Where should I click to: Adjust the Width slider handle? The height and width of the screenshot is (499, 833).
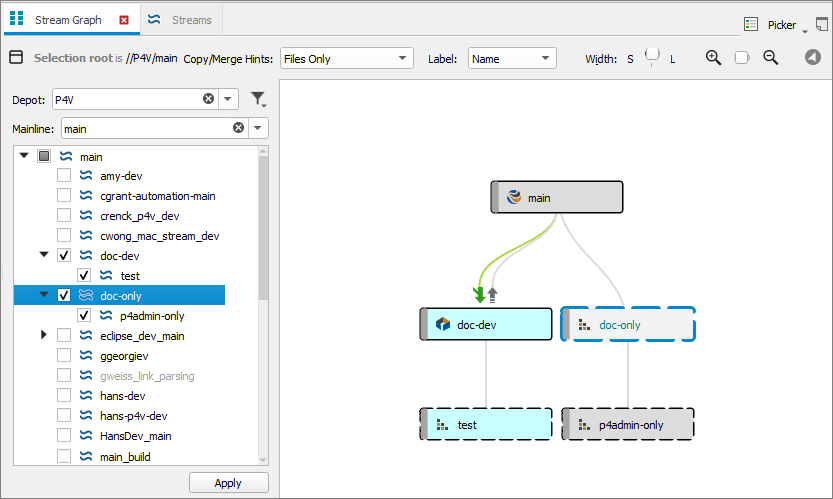tap(652, 56)
